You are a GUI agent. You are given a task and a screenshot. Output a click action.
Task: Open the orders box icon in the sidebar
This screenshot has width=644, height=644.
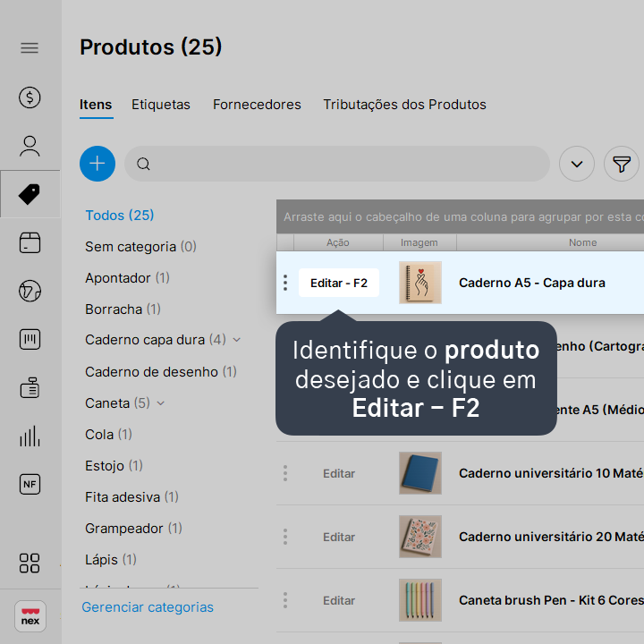(30, 242)
